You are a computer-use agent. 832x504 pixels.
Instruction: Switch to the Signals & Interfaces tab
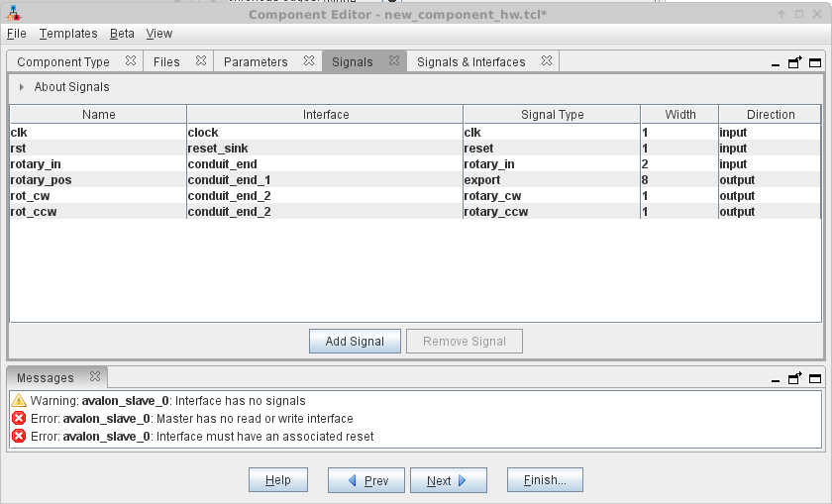[x=470, y=61]
